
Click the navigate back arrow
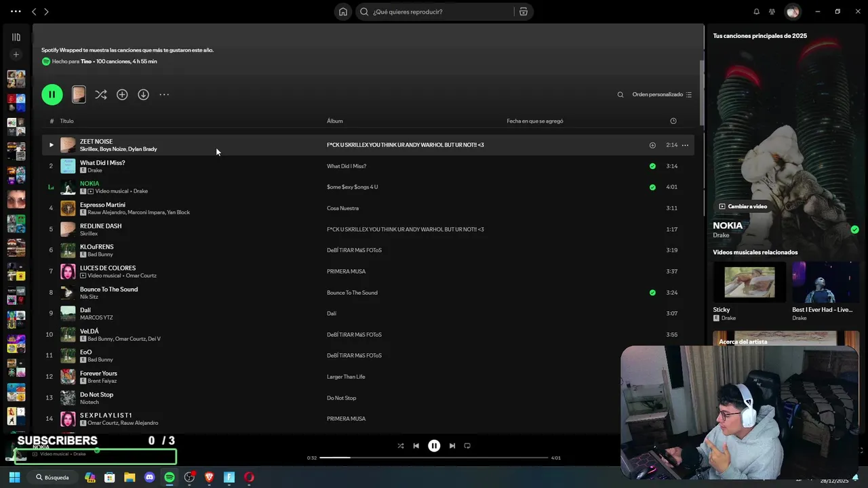point(34,12)
